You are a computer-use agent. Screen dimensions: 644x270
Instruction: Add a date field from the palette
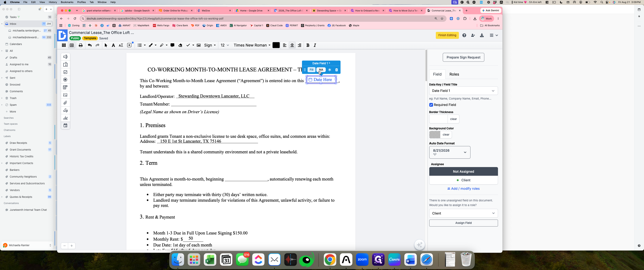pos(65,125)
